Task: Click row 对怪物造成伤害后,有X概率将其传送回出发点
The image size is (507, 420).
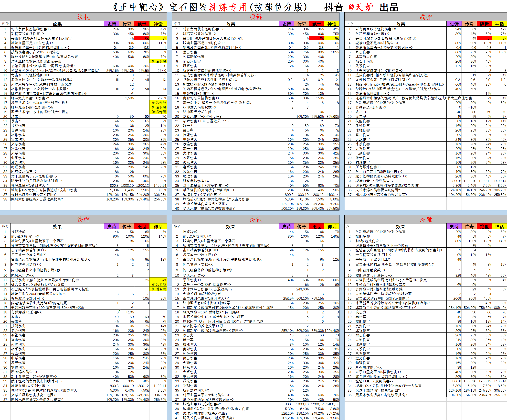Action: point(426,280)
